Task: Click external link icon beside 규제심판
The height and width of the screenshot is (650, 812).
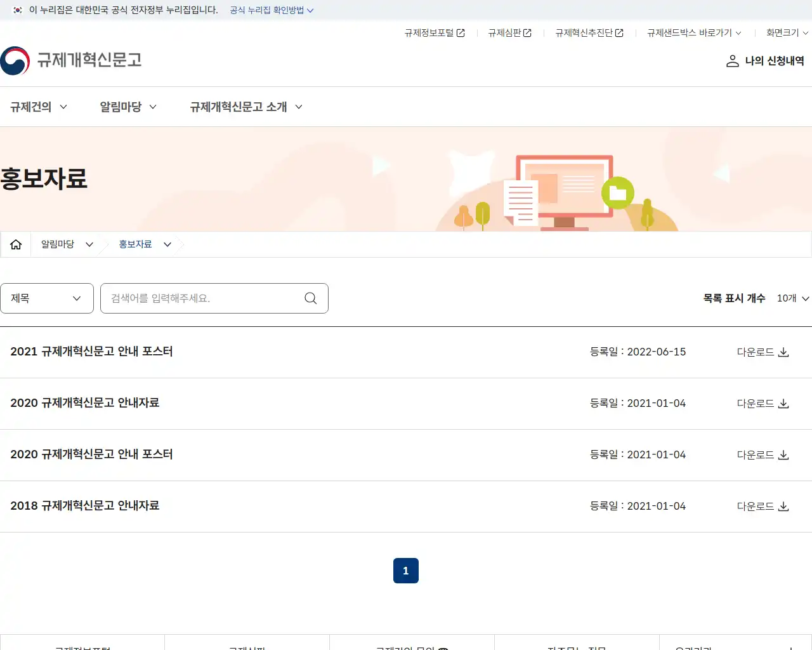Action: (x=528, y=32)
